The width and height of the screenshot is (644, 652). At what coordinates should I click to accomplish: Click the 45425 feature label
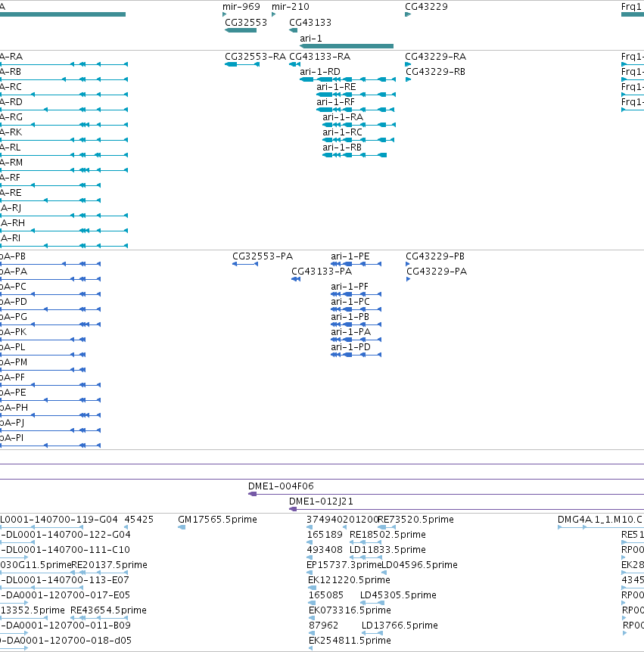139,520
